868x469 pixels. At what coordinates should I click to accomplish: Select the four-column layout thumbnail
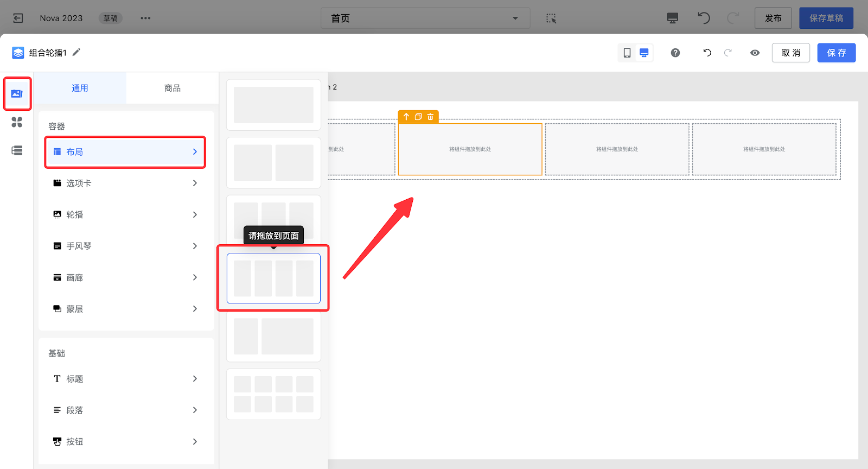coord(273,278)
